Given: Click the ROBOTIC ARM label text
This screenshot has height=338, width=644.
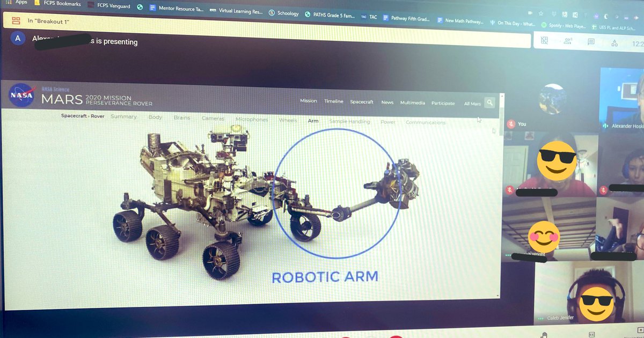Looking at the screenshot, I should (x=325, y=277).
